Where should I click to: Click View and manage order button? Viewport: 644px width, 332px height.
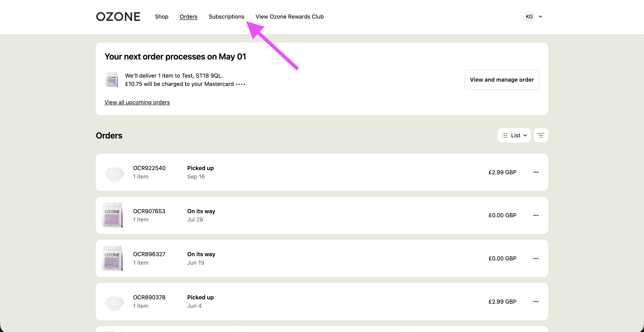pyautogui.click(x=502, y=80)
